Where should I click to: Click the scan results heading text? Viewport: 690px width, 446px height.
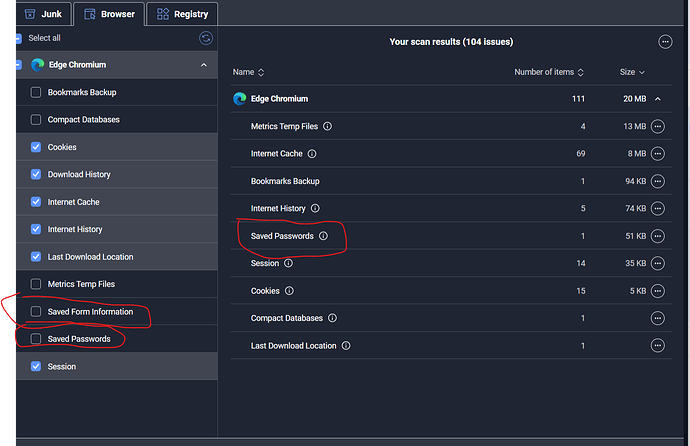click(x=451, y=42)
